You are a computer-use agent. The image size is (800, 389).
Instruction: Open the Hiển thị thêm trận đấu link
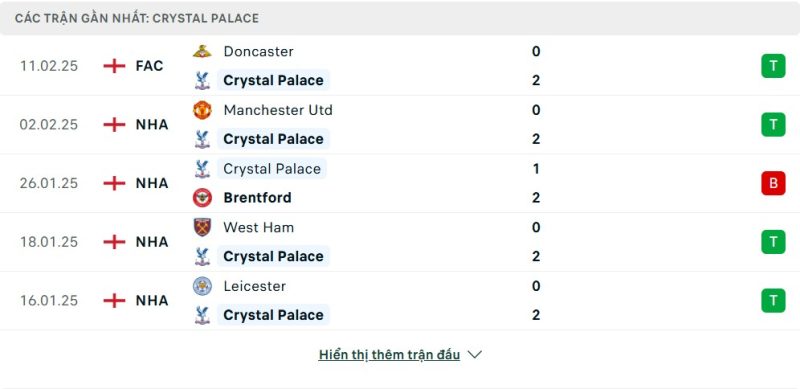click(389, 355)
